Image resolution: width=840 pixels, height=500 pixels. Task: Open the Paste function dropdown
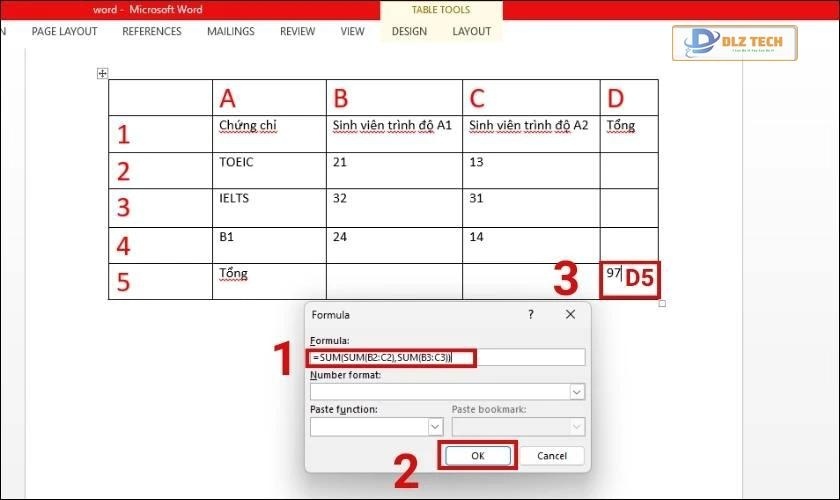[435, 427]
